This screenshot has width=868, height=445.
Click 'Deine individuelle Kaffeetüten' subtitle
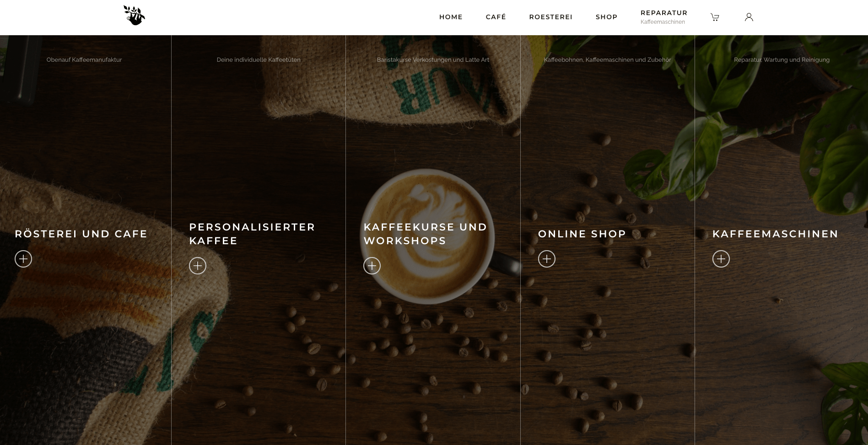pos(259,59)
